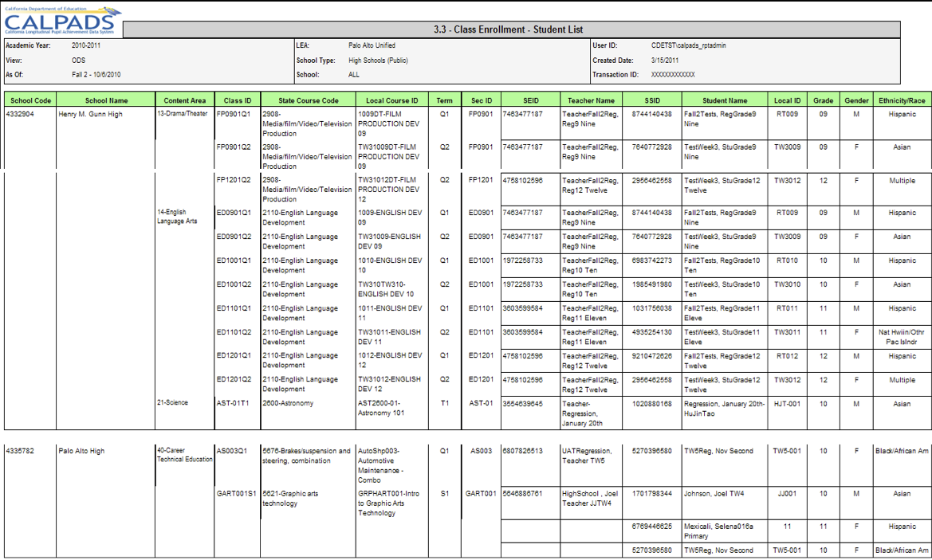The width and height of the screenshot is (932, 560).
Task: Select the State Course Code column header
Action: [308, 100]
